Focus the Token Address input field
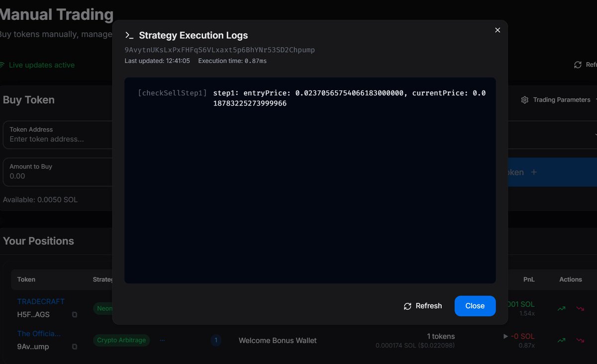597x364 pixels. pyautogui.click(x=58, y=134)
